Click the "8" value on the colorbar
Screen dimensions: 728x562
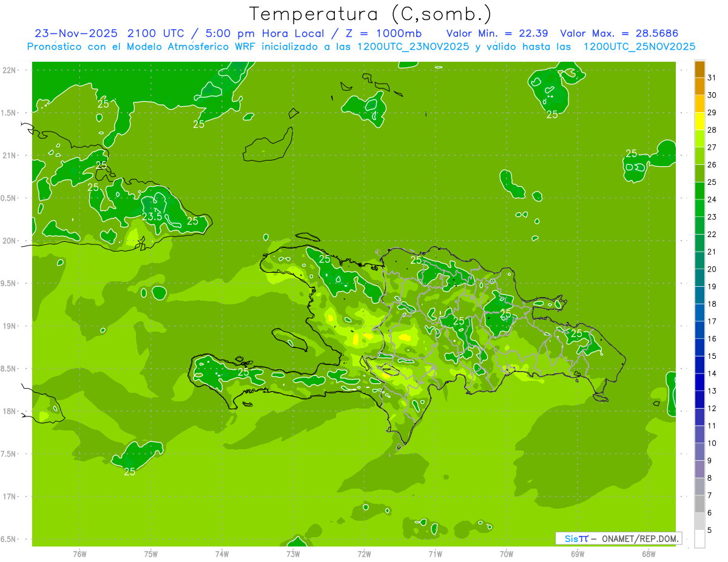click(710, 478)
